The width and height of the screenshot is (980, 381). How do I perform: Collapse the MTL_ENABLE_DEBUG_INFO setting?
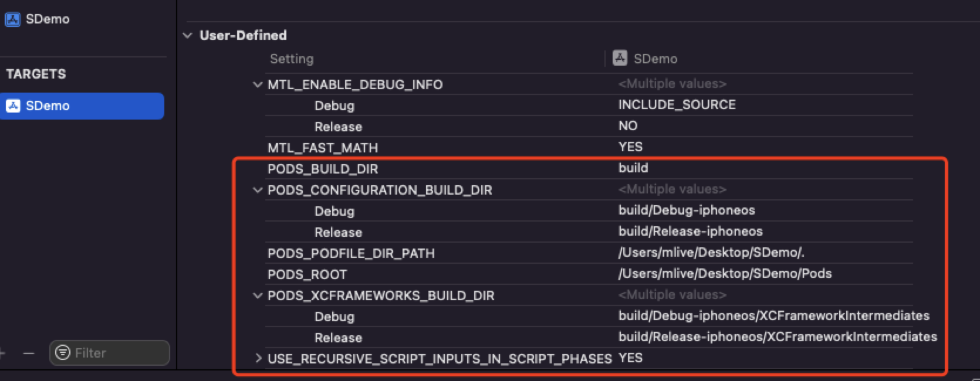(x=257, y=84)
